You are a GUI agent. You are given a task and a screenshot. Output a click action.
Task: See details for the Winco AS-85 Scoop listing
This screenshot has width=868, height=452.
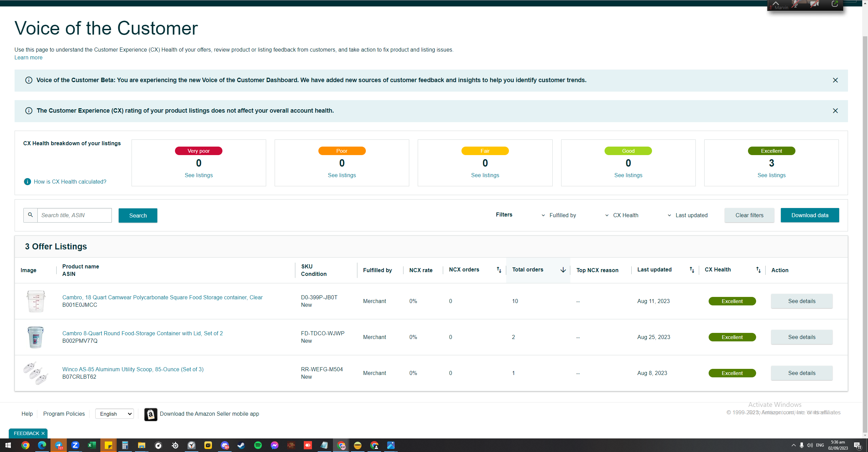tap(802, 373)
